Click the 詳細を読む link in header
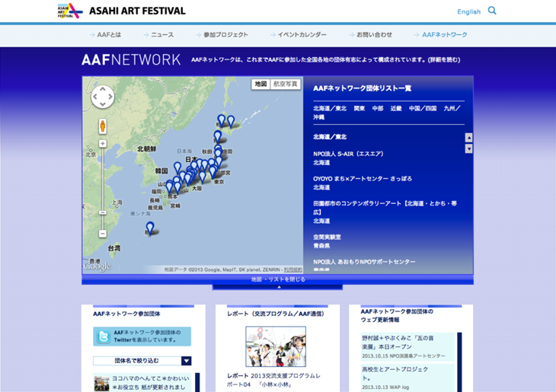 pos(444,60)
